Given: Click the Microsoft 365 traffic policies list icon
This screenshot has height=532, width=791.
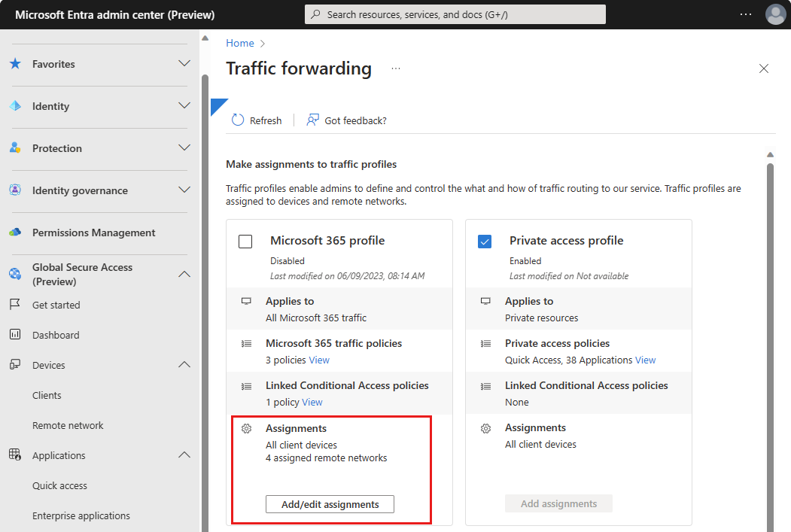Looking at the screenshot, I should [x=246, y=343].
